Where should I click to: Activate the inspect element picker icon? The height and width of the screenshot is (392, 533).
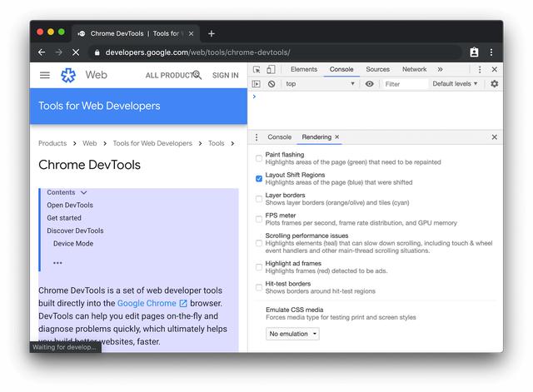click(x=257, y=70)
